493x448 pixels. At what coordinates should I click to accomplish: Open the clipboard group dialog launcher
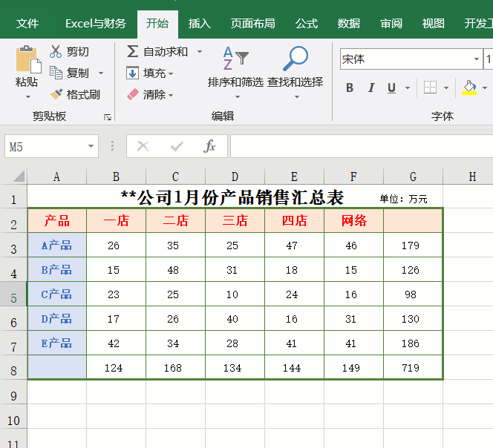[x=107, y=117]
